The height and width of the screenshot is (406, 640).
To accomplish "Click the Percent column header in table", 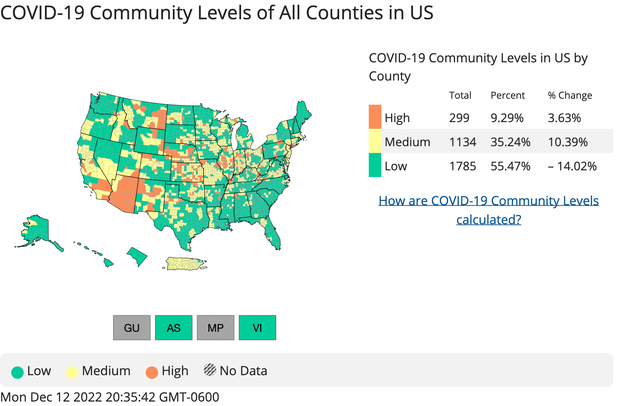I will coord(507,96).
